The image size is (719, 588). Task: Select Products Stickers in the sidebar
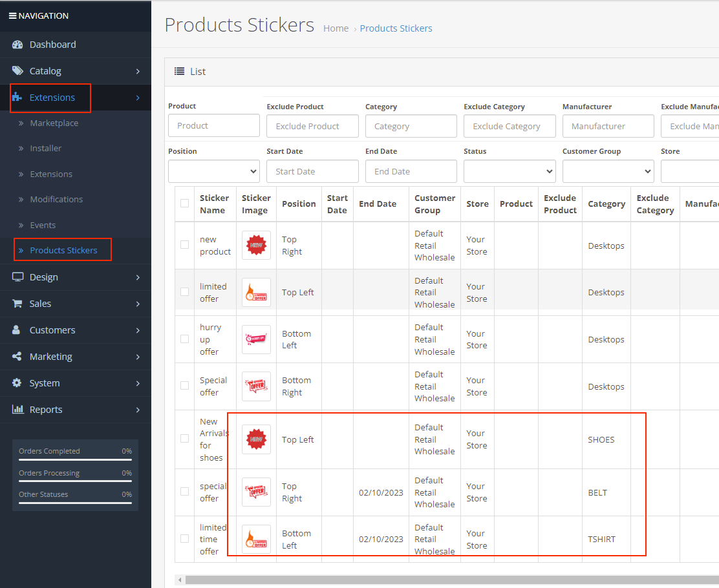[63, 250]
